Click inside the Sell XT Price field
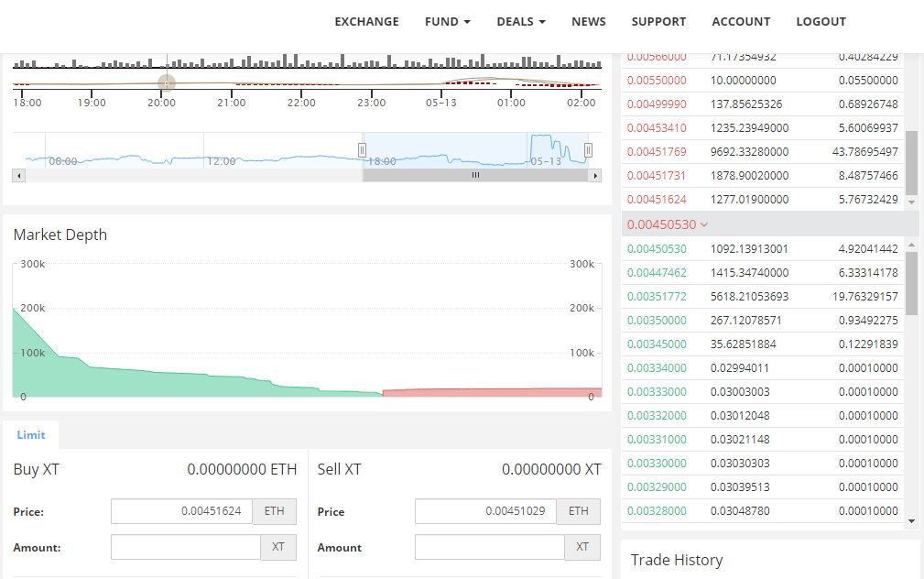 [x=490, y=511]
